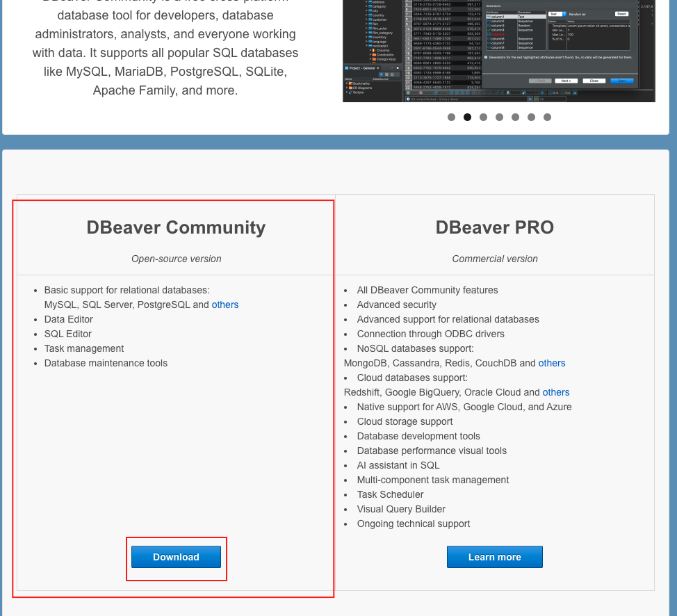
Task: Click 'Cloud databases support:' item
Action: pyautogui.click(x=412, y=378)
